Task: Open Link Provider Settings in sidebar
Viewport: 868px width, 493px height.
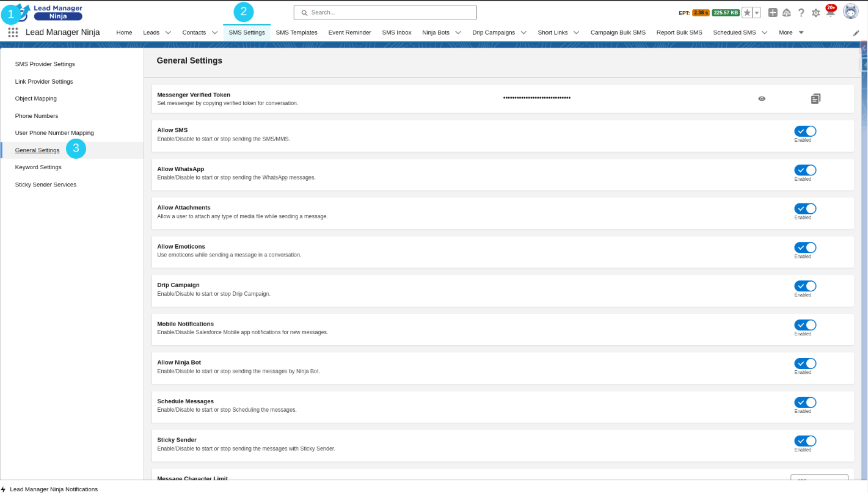Action: 44,81
